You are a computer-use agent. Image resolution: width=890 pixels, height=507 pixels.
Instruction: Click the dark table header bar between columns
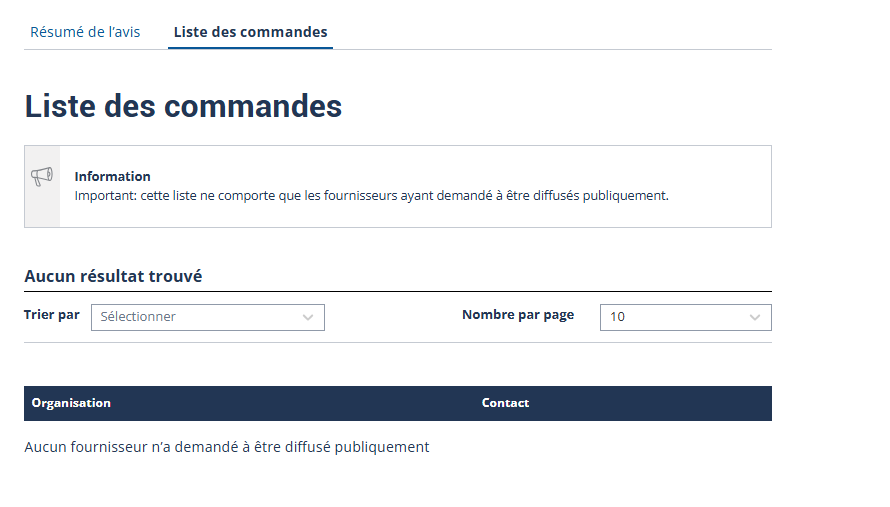pos(295,404)
